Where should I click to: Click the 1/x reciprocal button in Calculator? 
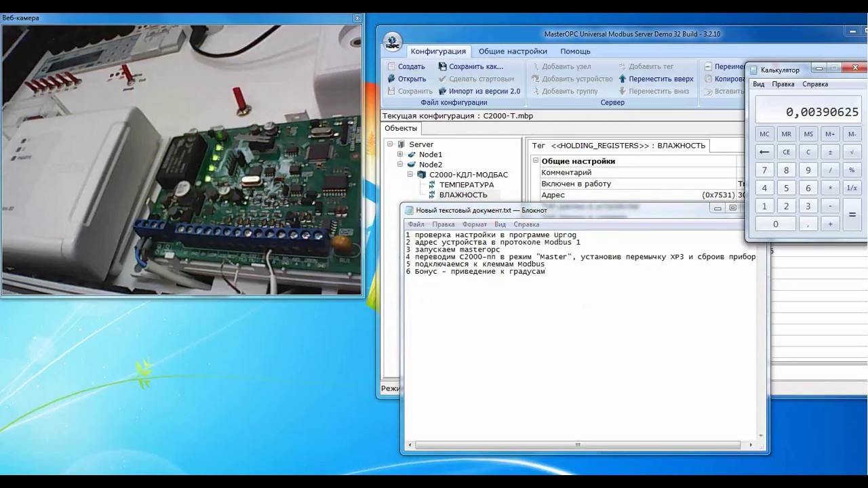tap(852, 188)
